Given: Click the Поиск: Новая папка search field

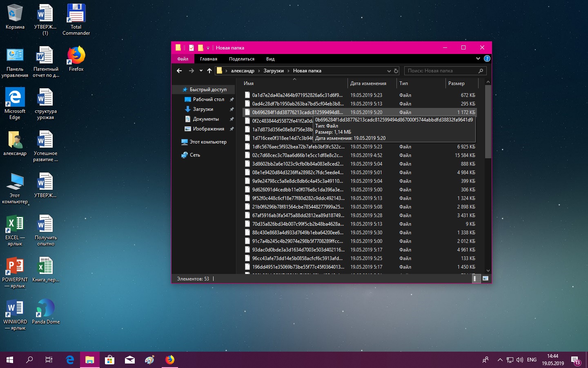Looking at the screenshot, I should (x=441, y=71).
